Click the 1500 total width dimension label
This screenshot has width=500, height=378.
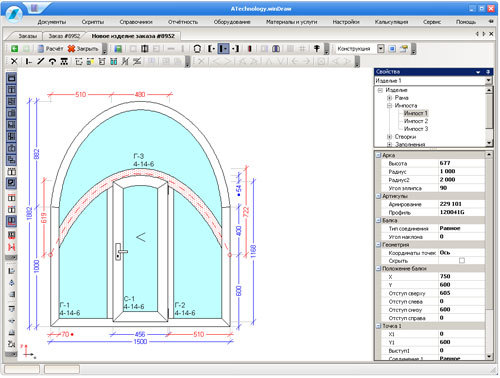[140, 342]
